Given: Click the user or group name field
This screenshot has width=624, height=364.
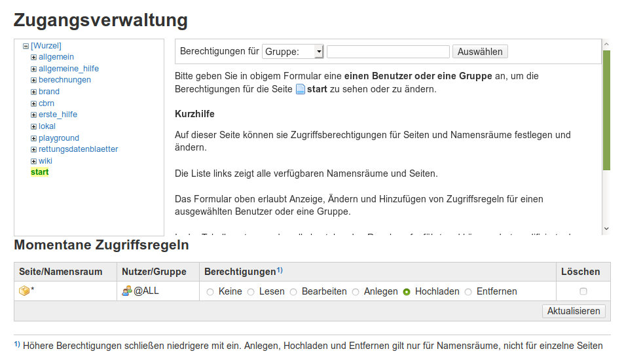Looking at the screenshot, I should pyautogui.click(x=388, y=52).
